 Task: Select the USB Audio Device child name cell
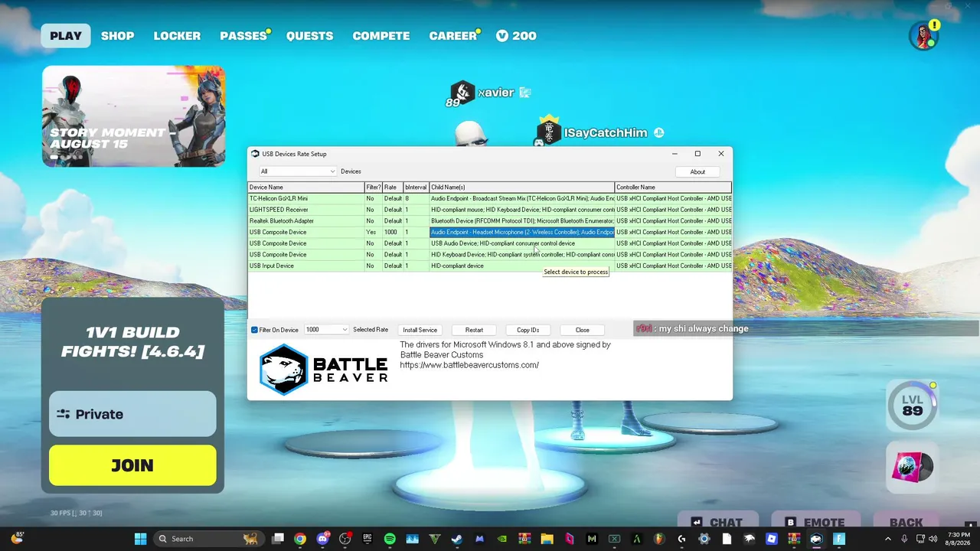coord(522,243)
